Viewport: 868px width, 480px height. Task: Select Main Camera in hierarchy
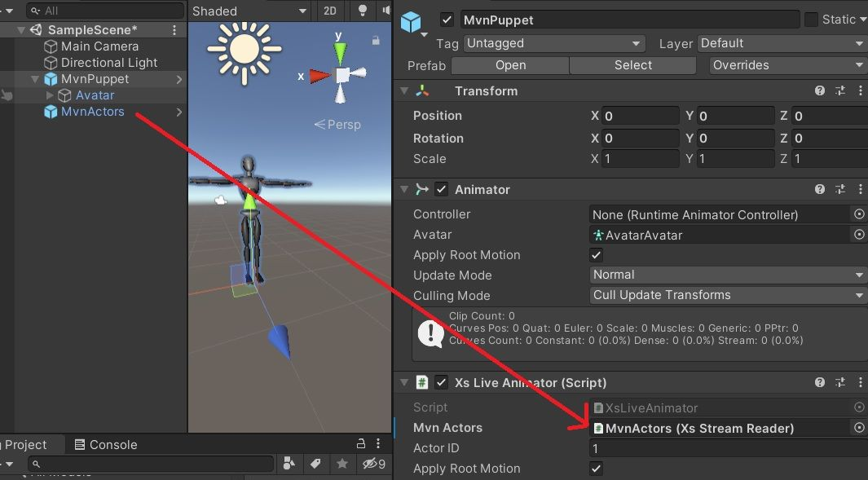tap(99, 46)
